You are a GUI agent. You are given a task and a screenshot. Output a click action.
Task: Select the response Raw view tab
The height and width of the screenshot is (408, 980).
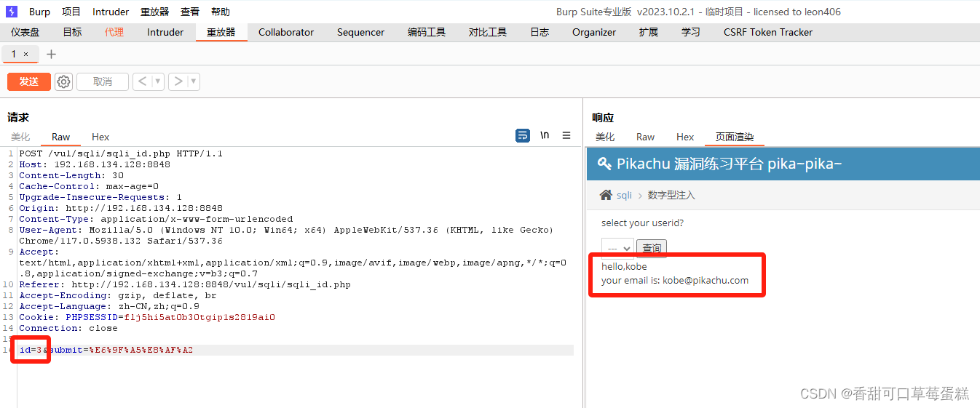tap(645, 137)
